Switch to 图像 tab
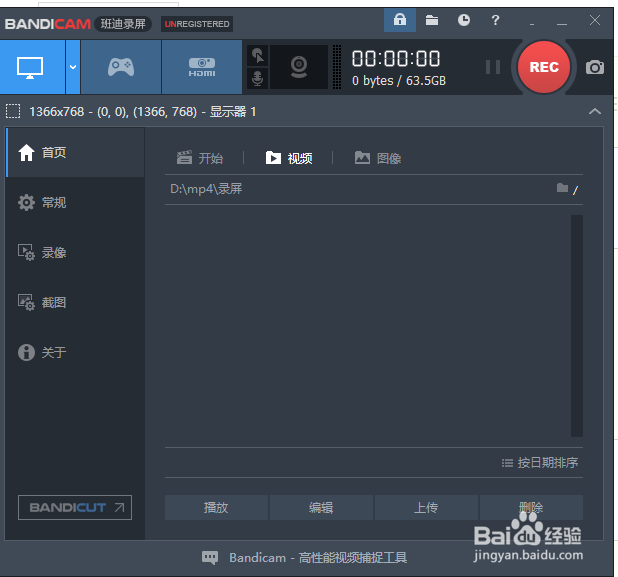This screenshot has height=577, width=618. coord(378,158)
